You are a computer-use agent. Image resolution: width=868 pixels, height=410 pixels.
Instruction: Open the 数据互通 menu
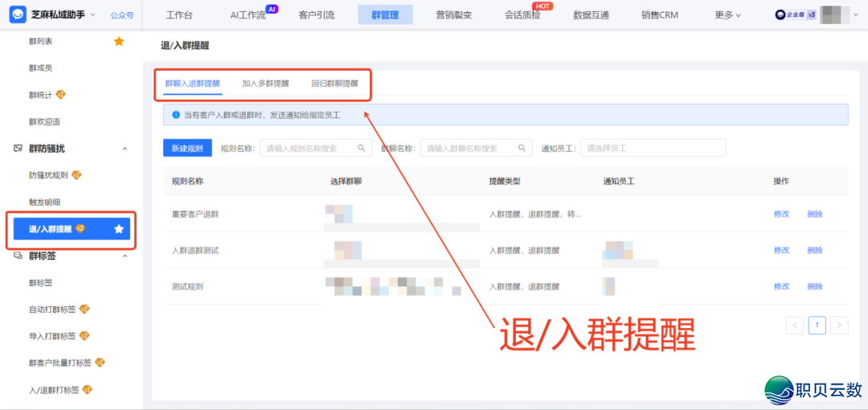pos(592,15)
